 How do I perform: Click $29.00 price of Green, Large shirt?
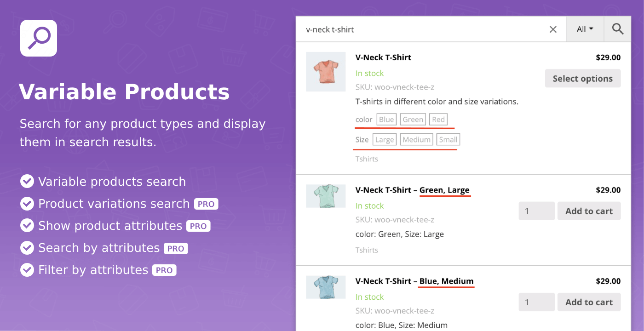(x=608, y=190)
